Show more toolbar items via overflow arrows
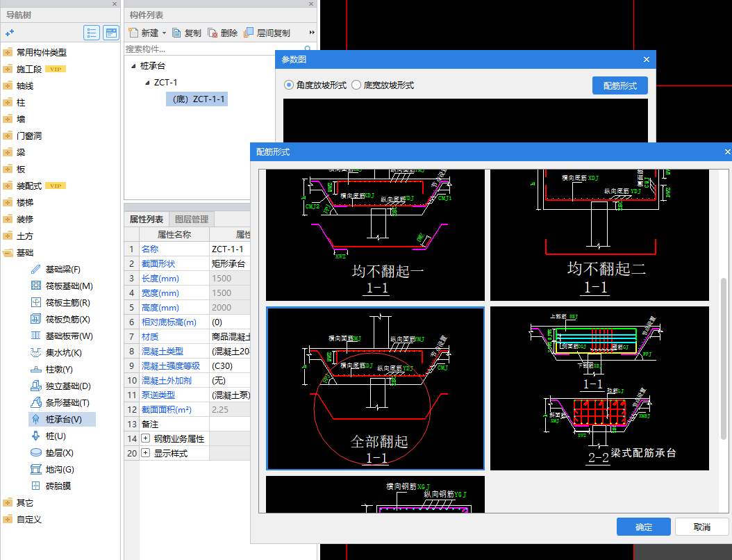This screenshot has height=560, width=732. (312, 33)
